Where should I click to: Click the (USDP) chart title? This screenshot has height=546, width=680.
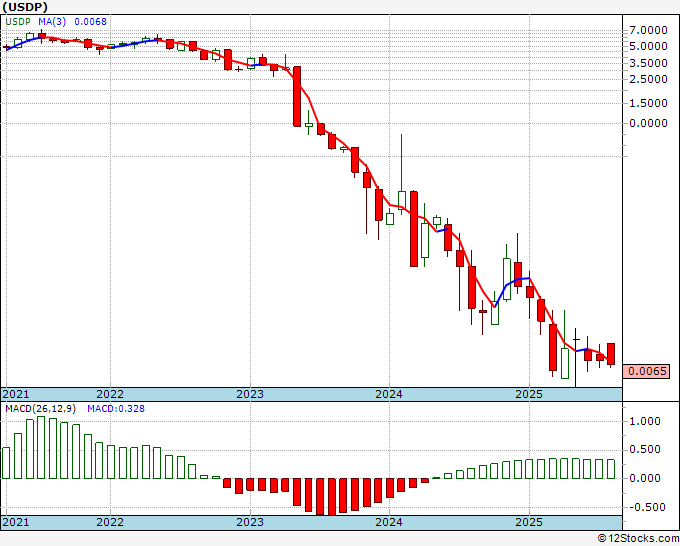pos(25,7)
